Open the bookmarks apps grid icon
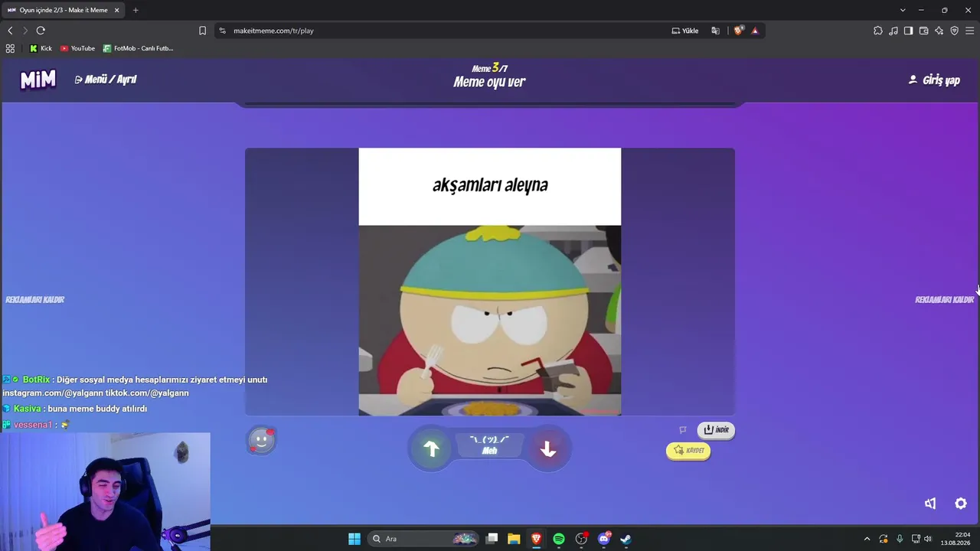This screenshot has height=551, width=980. (10, 48)
